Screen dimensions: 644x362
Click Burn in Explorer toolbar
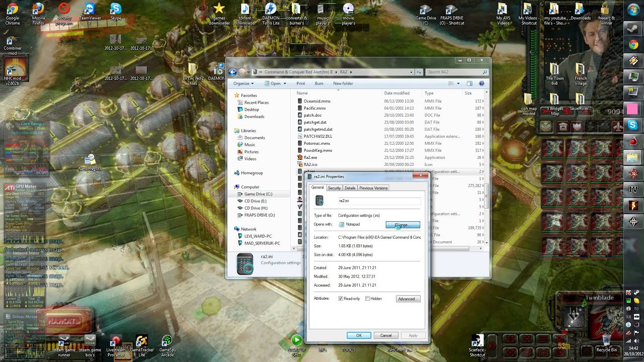(x=319, y=83)
